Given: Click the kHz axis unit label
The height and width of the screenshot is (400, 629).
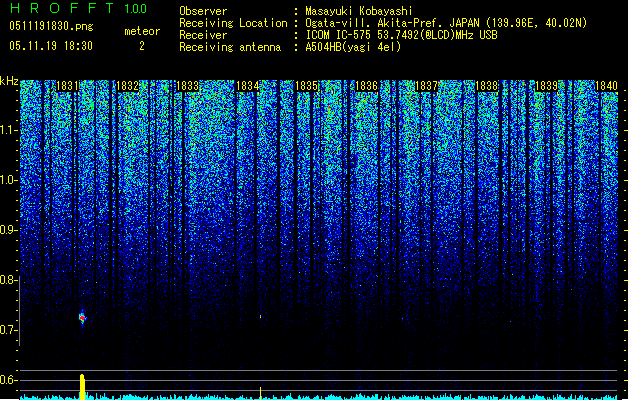Looking at the screenshot, I should (9, 81).
